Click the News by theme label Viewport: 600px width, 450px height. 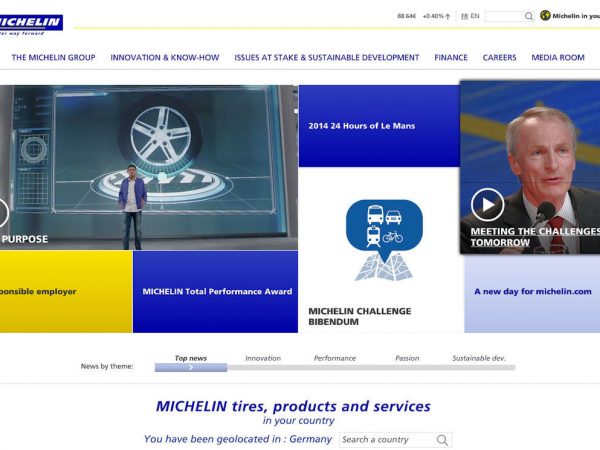107,366
